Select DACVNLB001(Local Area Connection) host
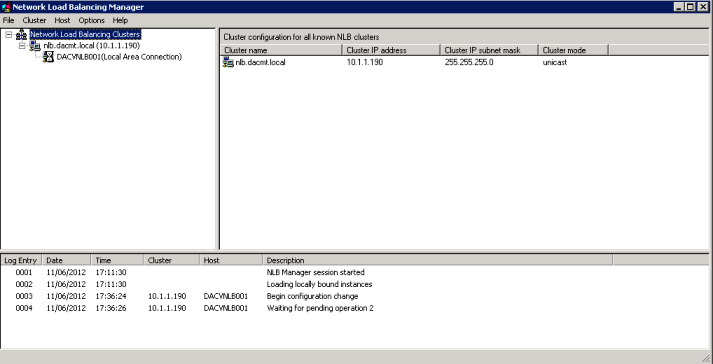713x364 pixels. pyautogui.click(x=119, y=57)
